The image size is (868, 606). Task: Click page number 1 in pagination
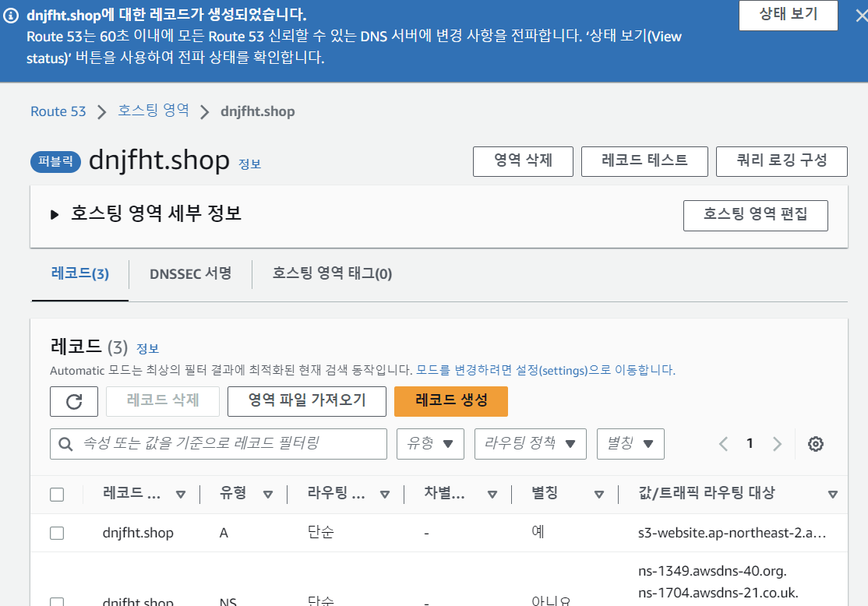coord(750,443)
